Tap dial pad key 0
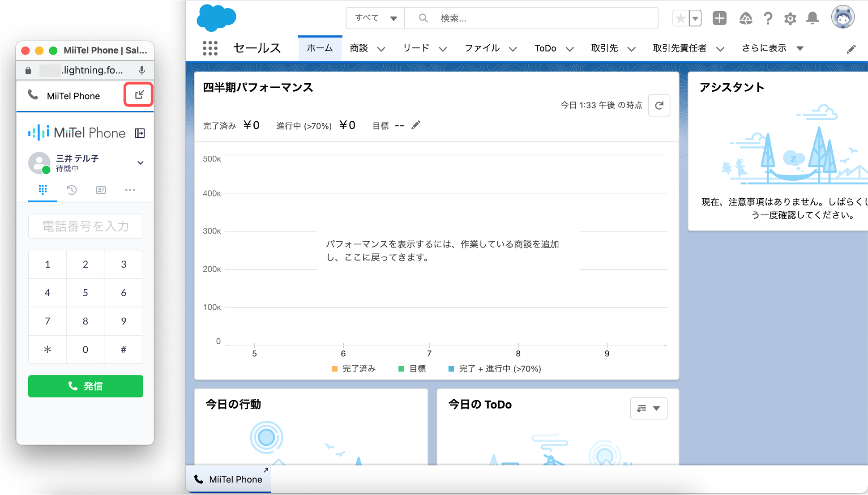868x495 pixels. 85,350
